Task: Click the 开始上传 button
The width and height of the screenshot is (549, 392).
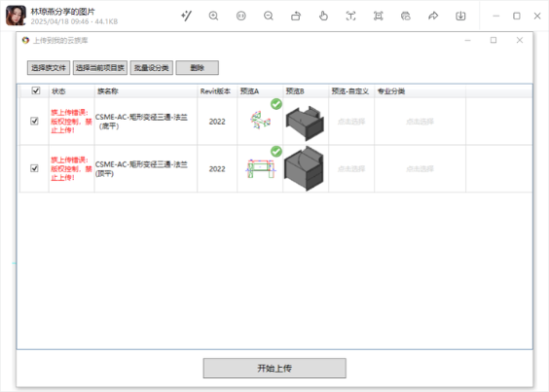Action: click(274, 368)
